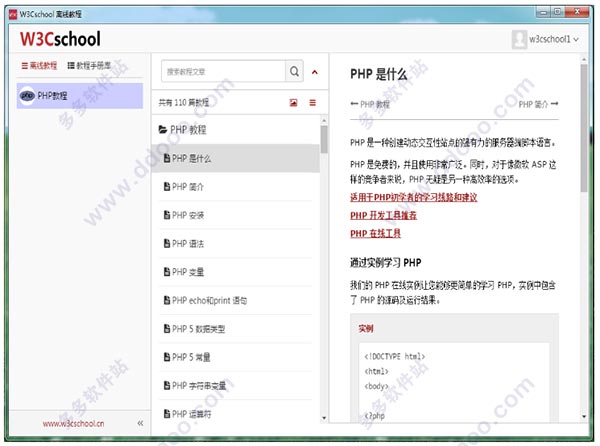Click tutorial list scroll up arrow
Screen dimensions: 600x446
(x=324, y=121)
